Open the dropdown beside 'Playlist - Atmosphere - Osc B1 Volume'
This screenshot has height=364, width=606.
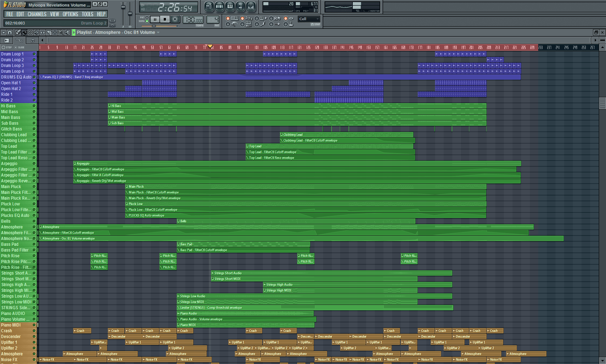coord(158,32)
